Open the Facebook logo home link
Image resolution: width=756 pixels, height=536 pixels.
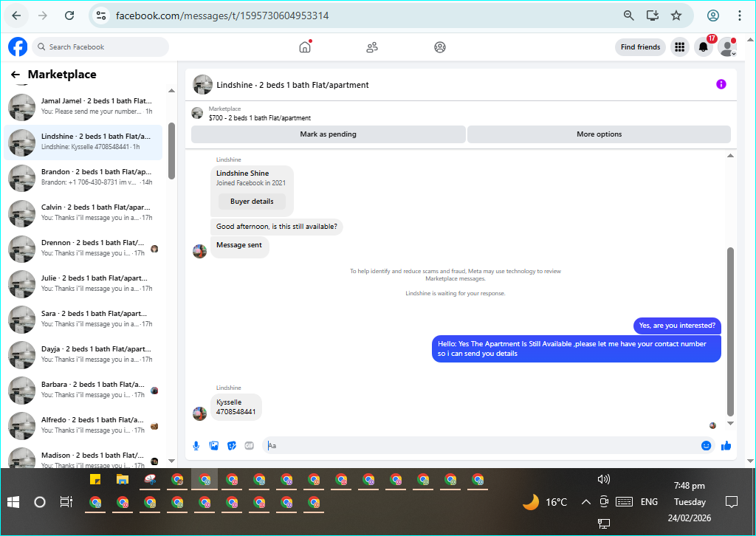tap(18, 47)
